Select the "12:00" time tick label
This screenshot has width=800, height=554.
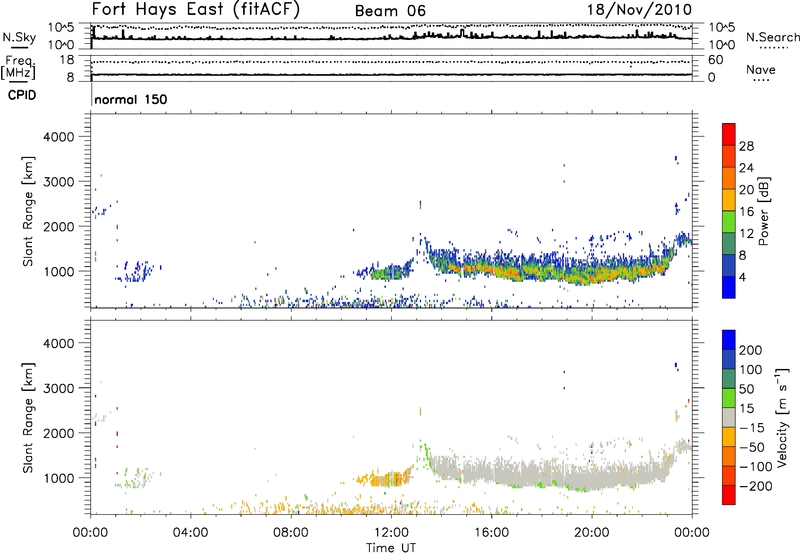point(391,533)
